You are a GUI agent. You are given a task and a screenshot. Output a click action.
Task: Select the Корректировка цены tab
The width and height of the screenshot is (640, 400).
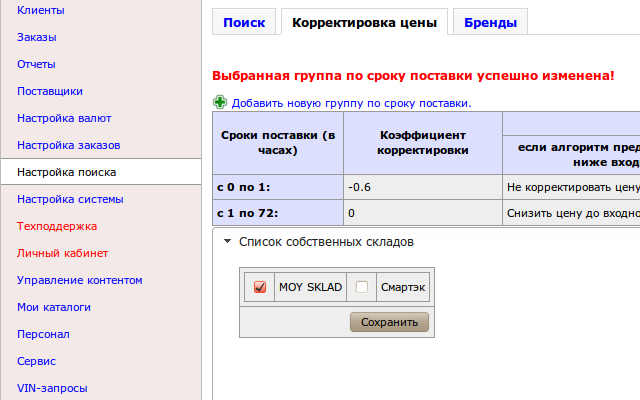[x=363, y=22]
